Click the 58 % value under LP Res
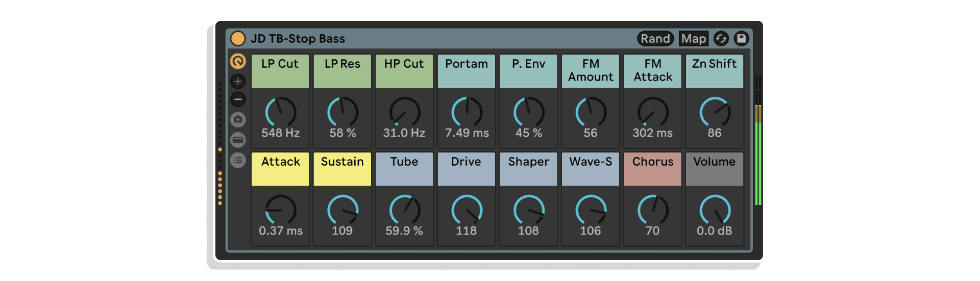Image resolution: width=980 pixels, height=281 pixels. click(x=342, y=133)
